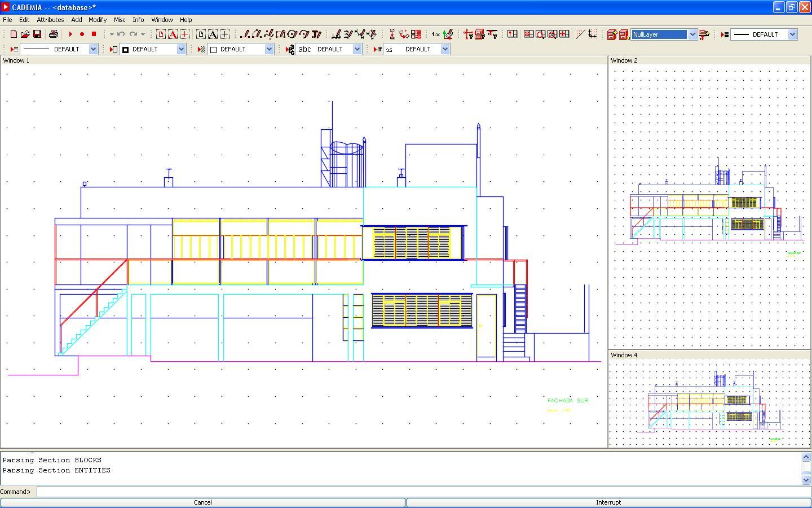The width and height of the screenshot is (812, 508).
Task: Click the Print icon
Action: (53, 34)
